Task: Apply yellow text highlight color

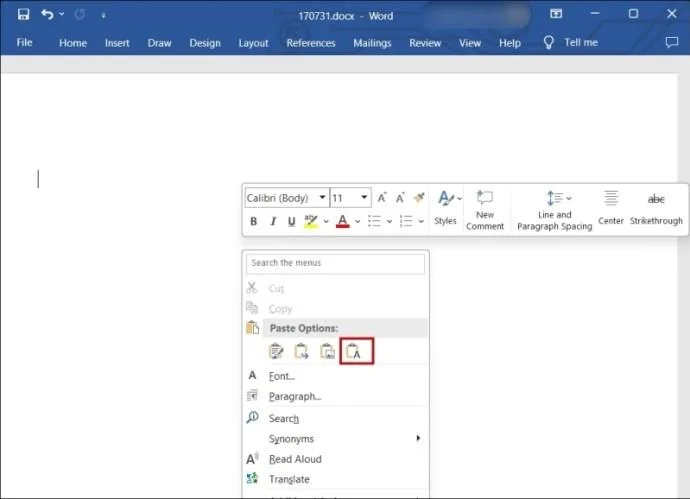Action: pos(311,221)
